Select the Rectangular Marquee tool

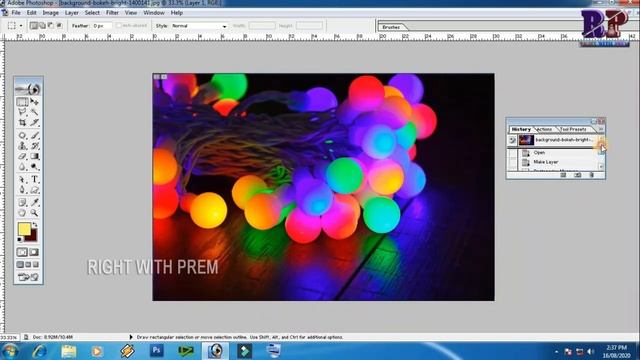[22, 102]
